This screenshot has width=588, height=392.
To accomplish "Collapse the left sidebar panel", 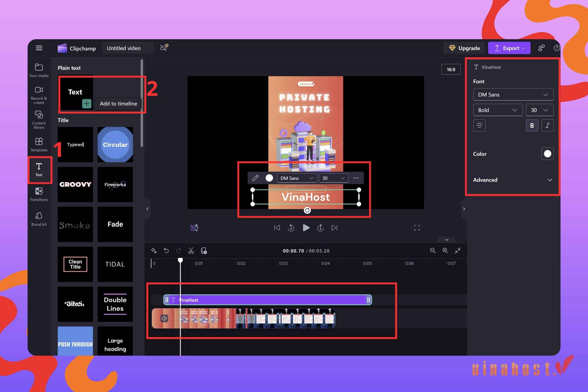I will (x=147, y=209).
